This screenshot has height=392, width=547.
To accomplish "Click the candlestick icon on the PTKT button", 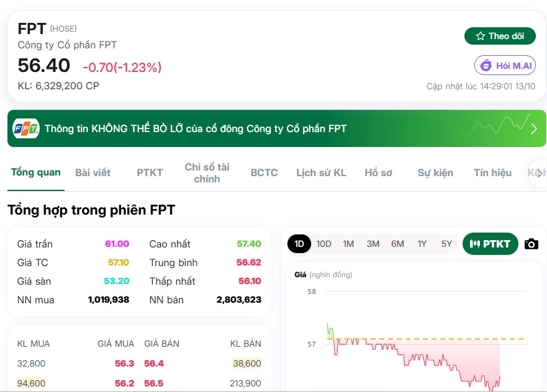I will coord(475,244).
